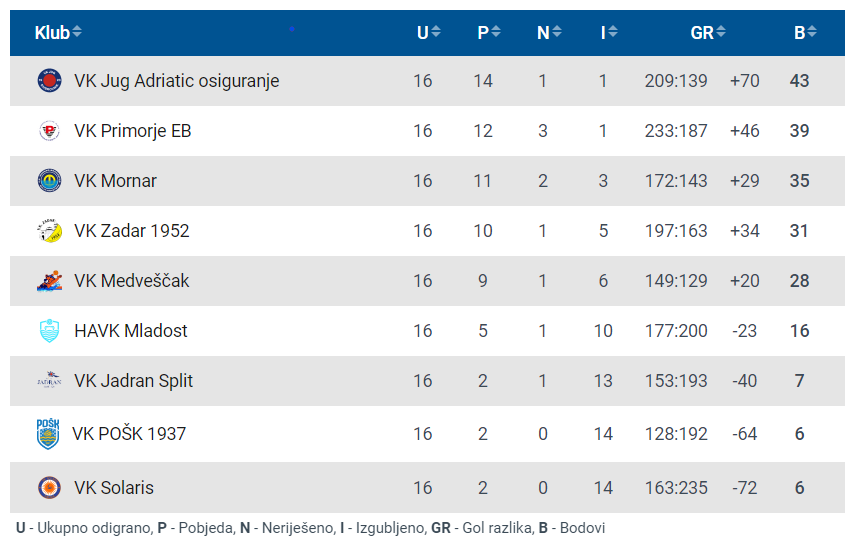Open the VK Solaris team name link

click(x=113, y=488)
